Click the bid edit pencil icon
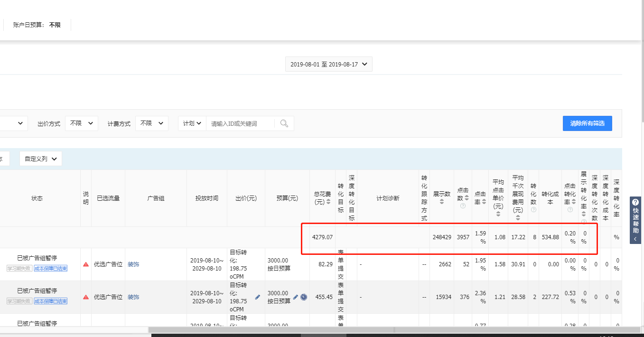The width and height of the screenshot is (644, 337). (x=258, y=297)
